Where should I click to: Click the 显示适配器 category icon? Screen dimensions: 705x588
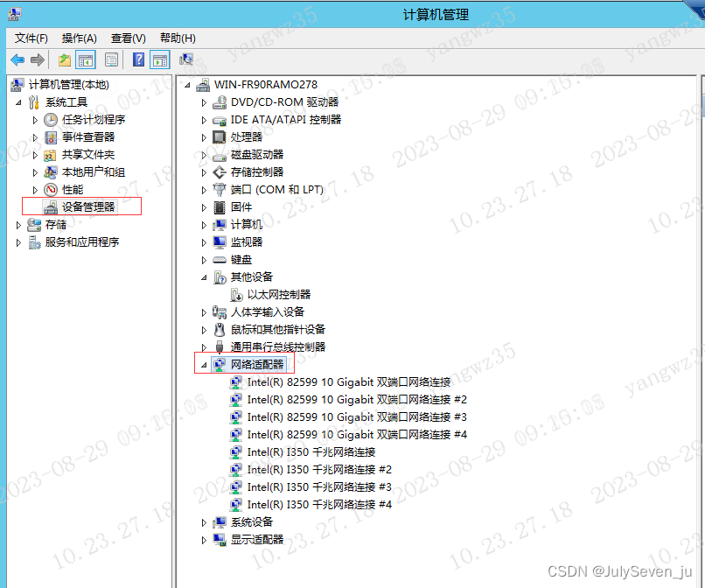click(220, 540)
